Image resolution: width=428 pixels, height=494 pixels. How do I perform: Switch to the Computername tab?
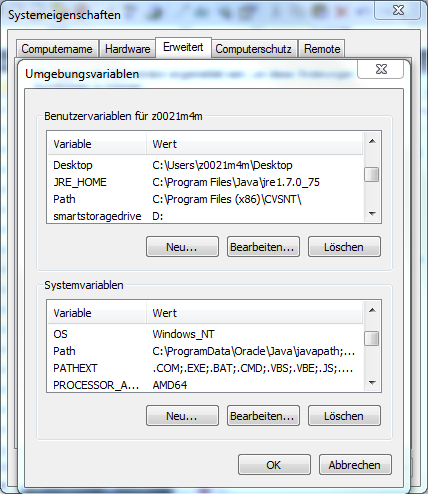57,49
